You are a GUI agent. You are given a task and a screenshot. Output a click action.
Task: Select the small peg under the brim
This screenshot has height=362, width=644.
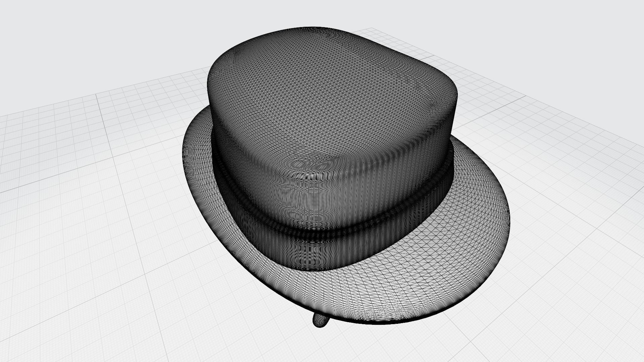pos(320,320)
